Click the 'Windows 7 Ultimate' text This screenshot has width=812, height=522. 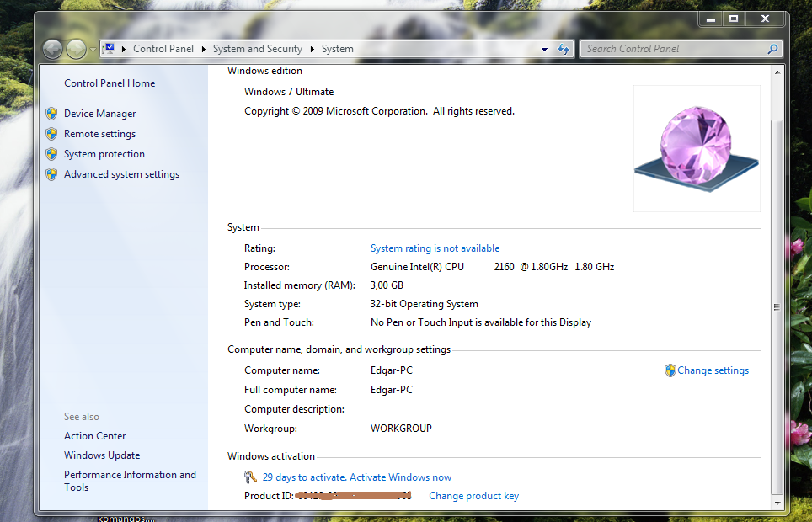pyautogui.click(x=289, y=92)
